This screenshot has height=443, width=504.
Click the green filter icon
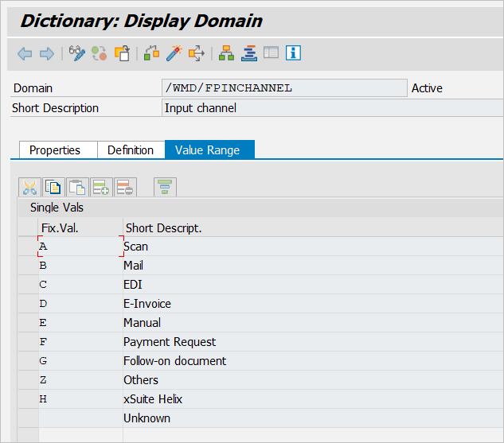pos(165,188)
